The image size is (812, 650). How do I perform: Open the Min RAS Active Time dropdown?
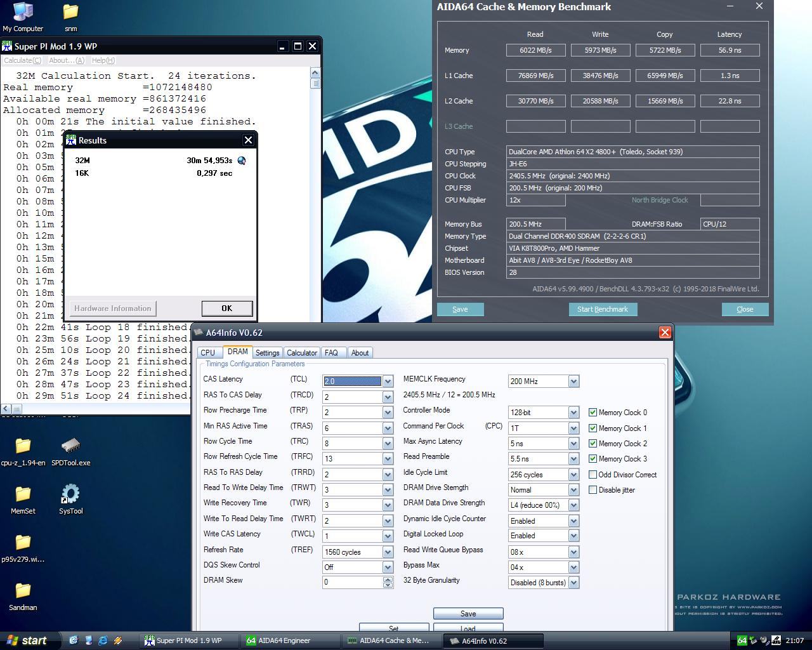click(x=388, y=428)
